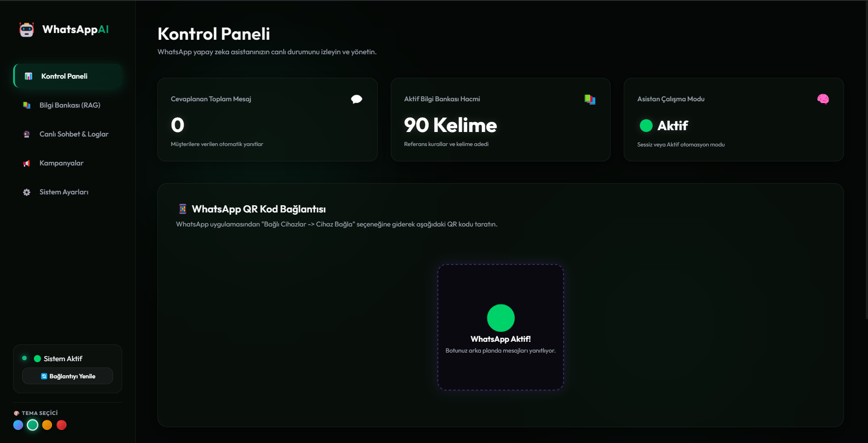Click the speech bubble icon on message card
The image size is (868, 443).
(x=356, y=99)
